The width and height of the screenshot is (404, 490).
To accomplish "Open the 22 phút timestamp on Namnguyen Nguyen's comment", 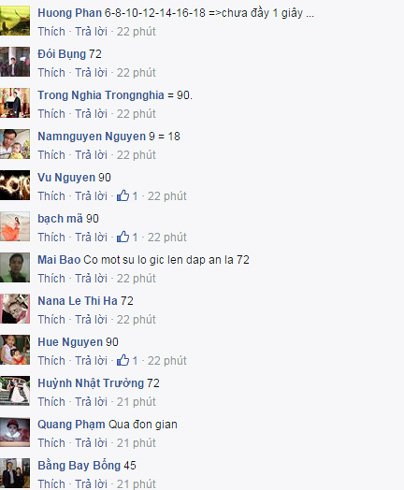I will pos(136,155).
